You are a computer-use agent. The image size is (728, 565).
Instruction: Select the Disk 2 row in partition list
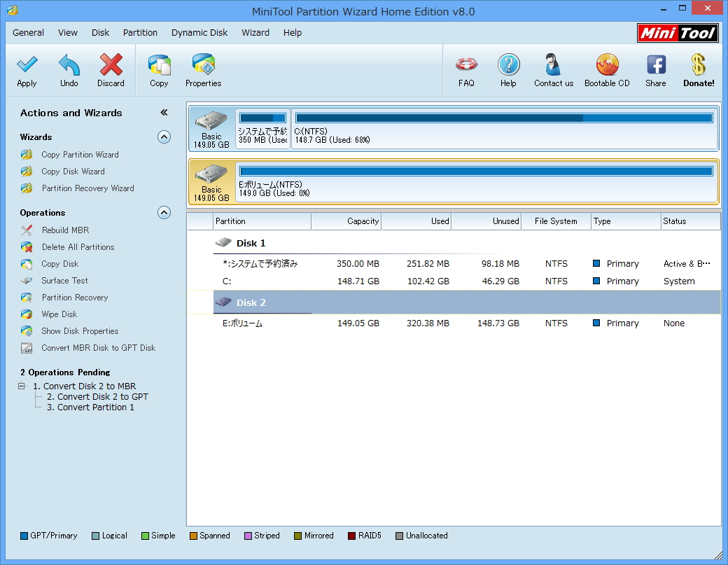(x=467, y=302)
